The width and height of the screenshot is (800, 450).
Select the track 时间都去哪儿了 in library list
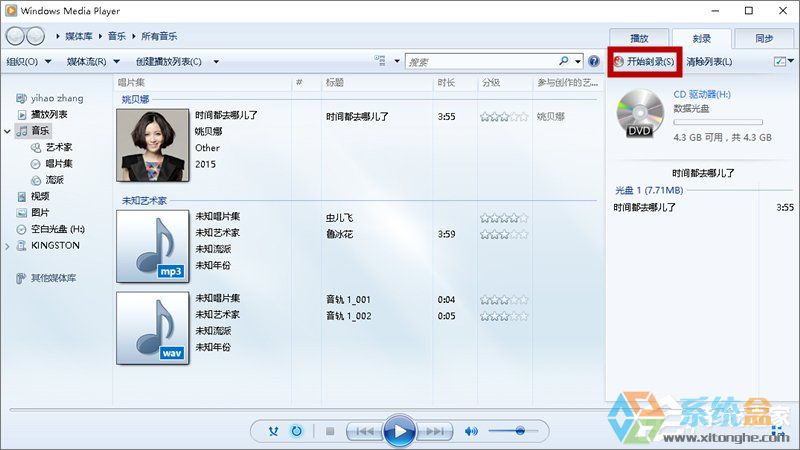pyautogui.click(x=358, y=117)
